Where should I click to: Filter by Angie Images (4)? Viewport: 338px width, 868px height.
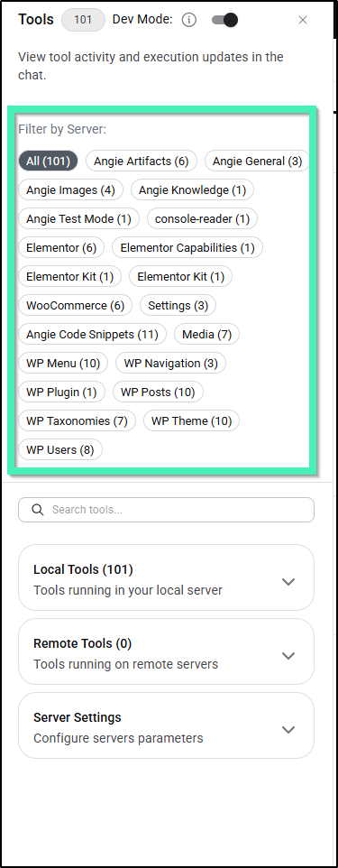tap(71, 189)
